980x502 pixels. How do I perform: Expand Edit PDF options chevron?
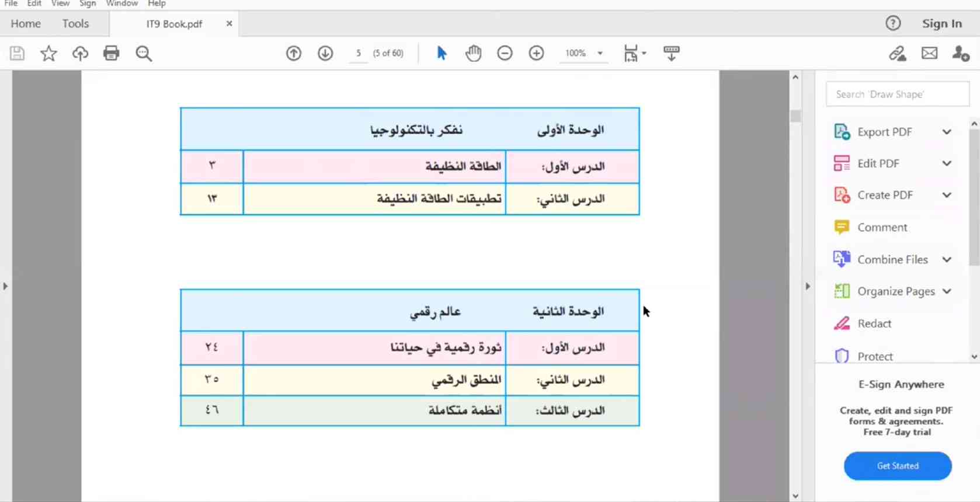point(947,163)
